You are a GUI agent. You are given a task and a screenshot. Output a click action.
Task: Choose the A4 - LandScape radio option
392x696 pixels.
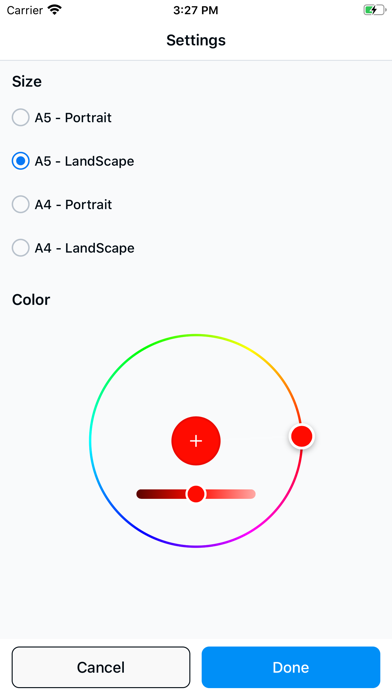[20, 248]
